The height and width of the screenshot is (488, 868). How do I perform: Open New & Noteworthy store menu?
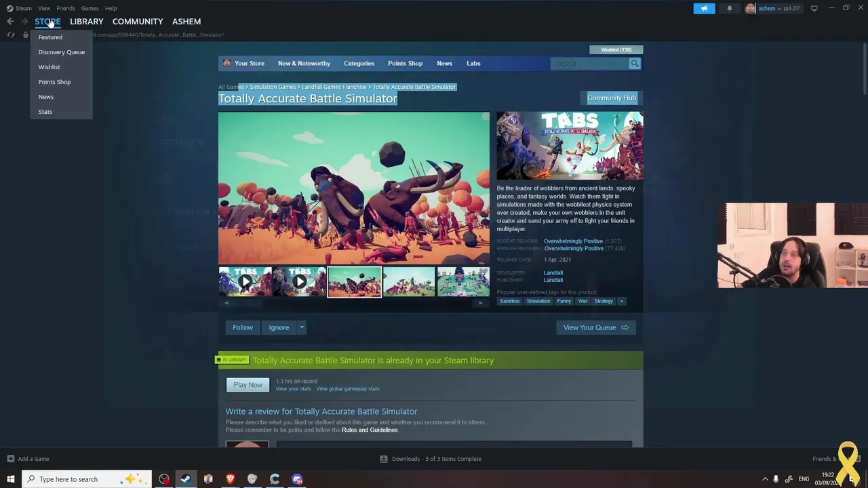304,64
